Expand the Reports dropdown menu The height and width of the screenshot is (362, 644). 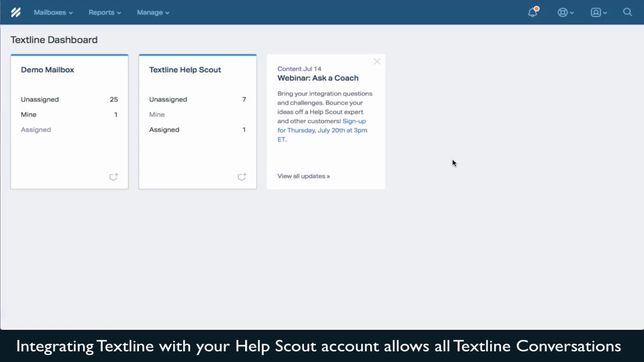(x=105, y=13)
